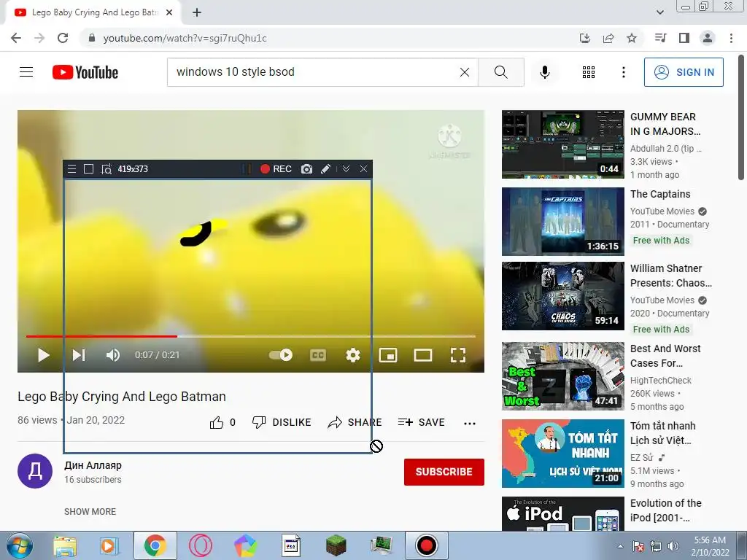
Task: Switch to miniplayer mode
Action: tap(388, 355)
